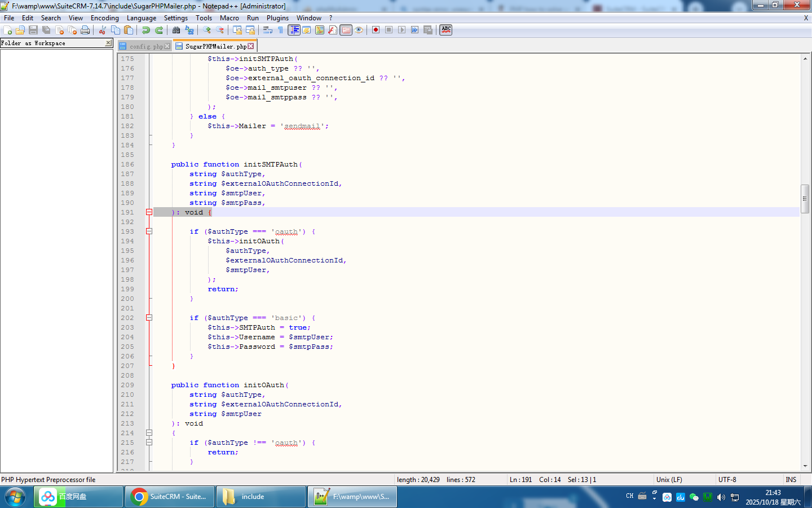This screenshot has height=508, width=812.
Task: Click the Undo arrow icon
Action: pyautogui.click(x=146, y=30)
